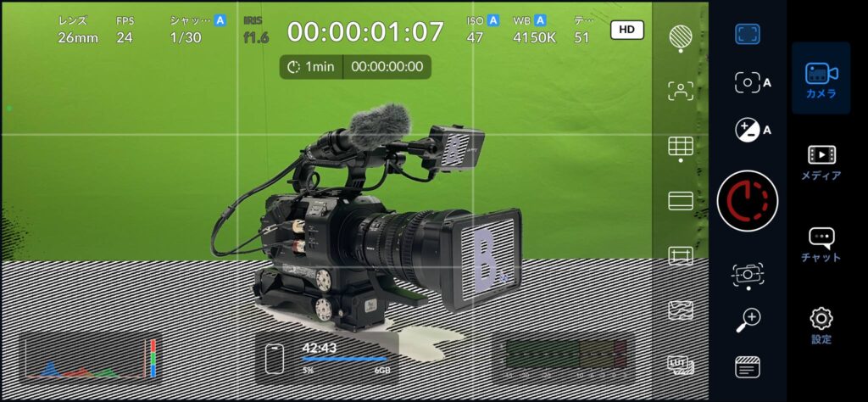Tap the frame guides icon
Viewport: 868px width, 402px height.
(681, 201)
